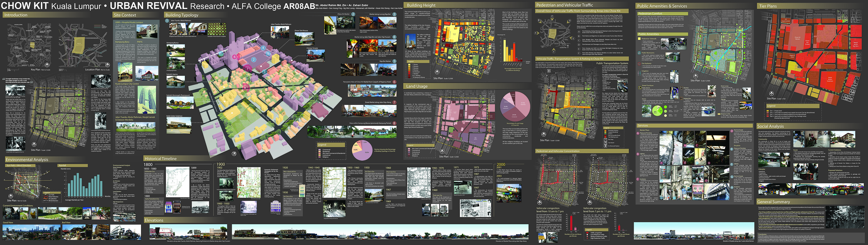The width and height of the screenshot is (868, 245).
Task: Select the Tier 1 Empty land legend swatch
Action: pos(768,111)
